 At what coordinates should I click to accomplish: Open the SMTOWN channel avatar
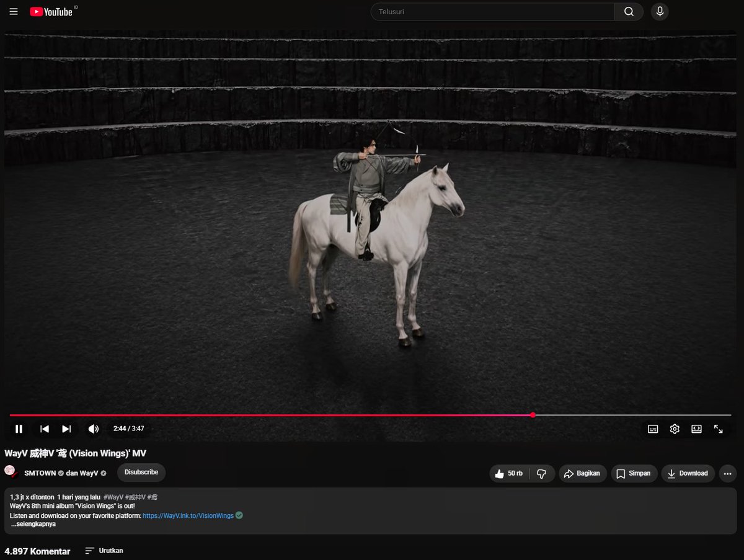11,472
